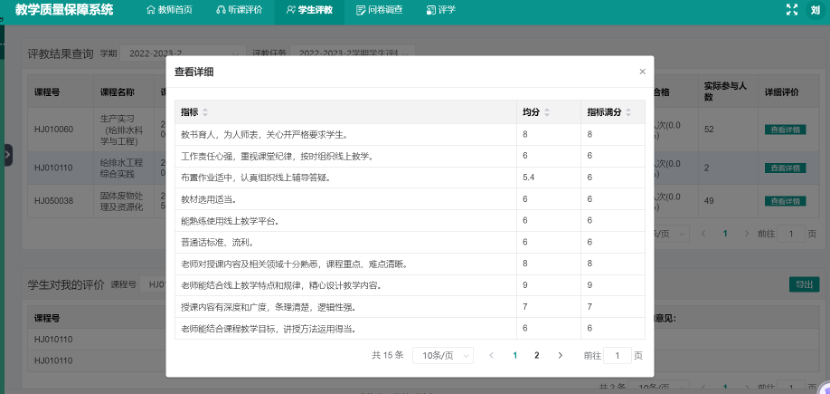Click row 能熟练使用线上教学平台。
The width and height of the screenshot is (830, 394).
[410, 221]
